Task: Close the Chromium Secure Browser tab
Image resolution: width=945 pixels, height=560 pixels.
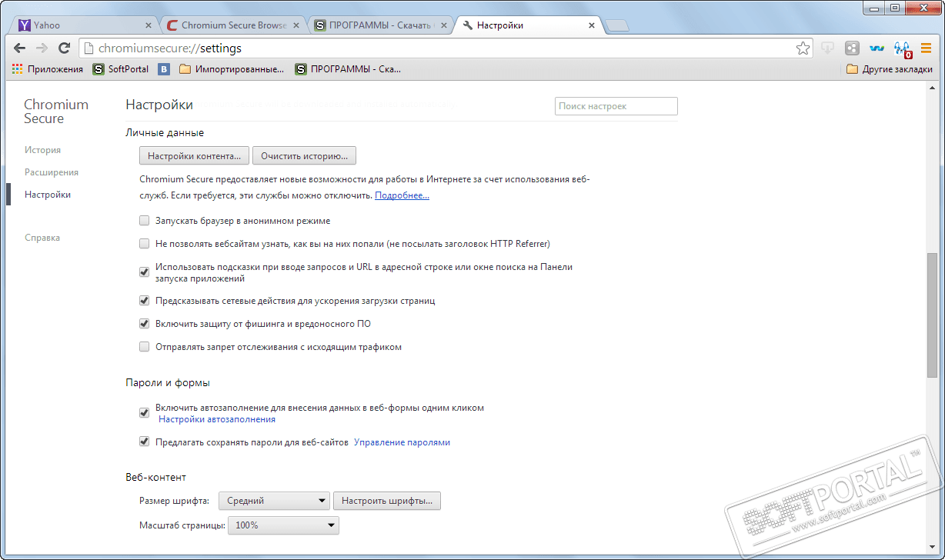Action: pyautogui.click(x=297, y=25)
